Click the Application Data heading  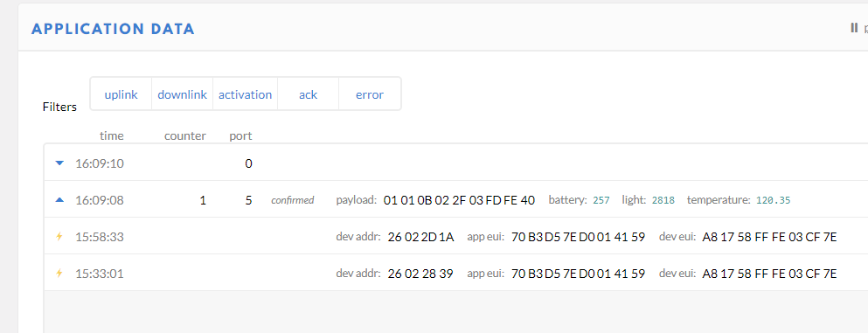tap(113, 29)
